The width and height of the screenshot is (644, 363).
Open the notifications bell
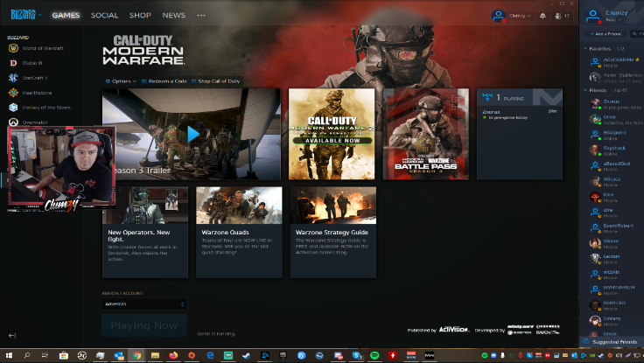[x=542, y=16]
